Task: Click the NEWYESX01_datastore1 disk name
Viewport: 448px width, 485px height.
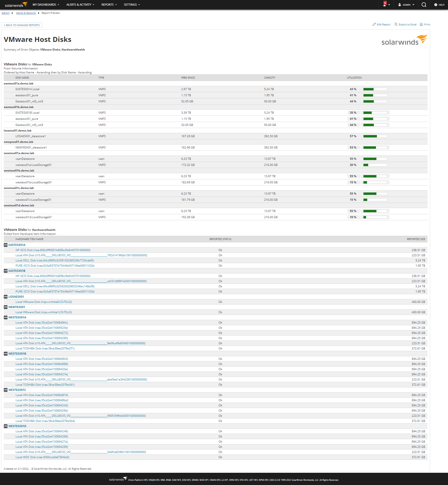Action: (31, 148)
